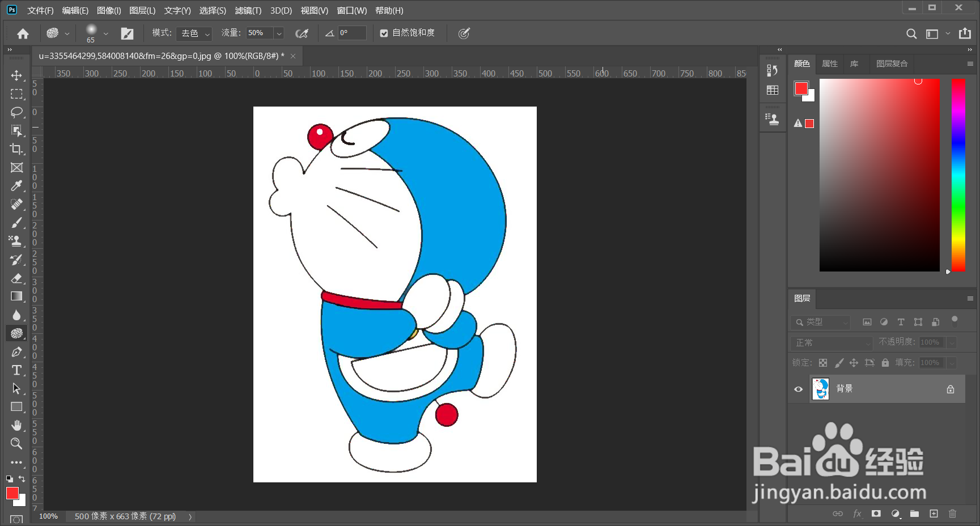Select the Move tool in the toolbar
Screen dimensions: 980x526
tap(16, 75)
